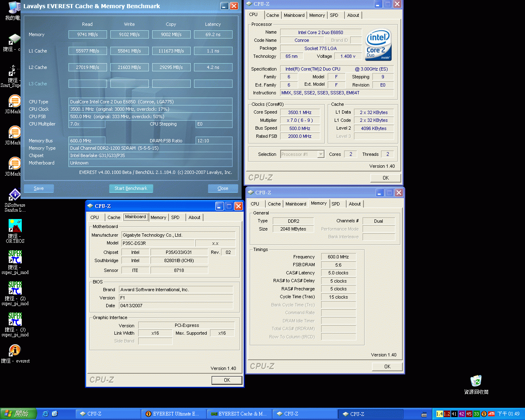525x420 pixels.
Task: Switch to EVEREST Ultimate taskbar button
Action: pos(173,414)
